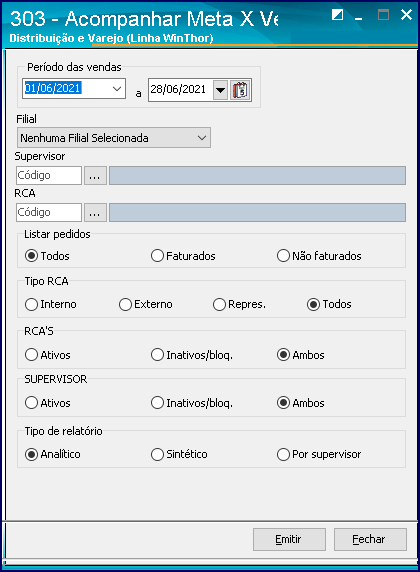This screenshot has height=572, width=420.
Task: Select Ativos in SUPERVISOR group
Action: coord(47,403)
